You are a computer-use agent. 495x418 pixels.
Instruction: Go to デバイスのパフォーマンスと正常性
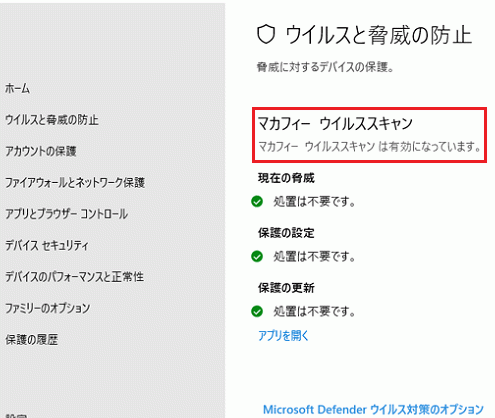point(74,277)
